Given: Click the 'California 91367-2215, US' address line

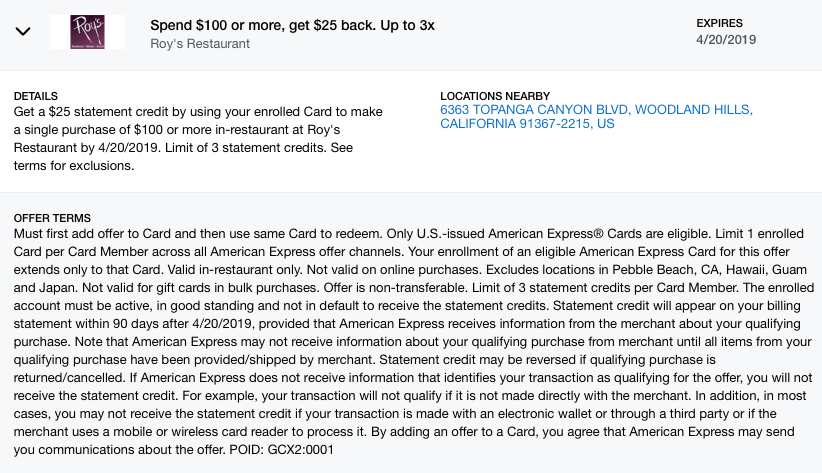Looking at the screenshot, I should (x=527, y=125).
